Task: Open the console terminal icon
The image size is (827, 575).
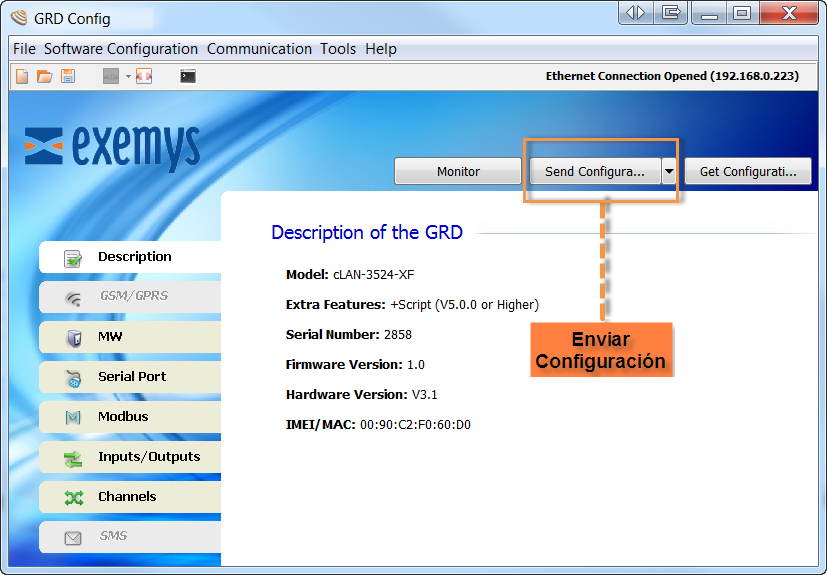Action: point(188,76)
